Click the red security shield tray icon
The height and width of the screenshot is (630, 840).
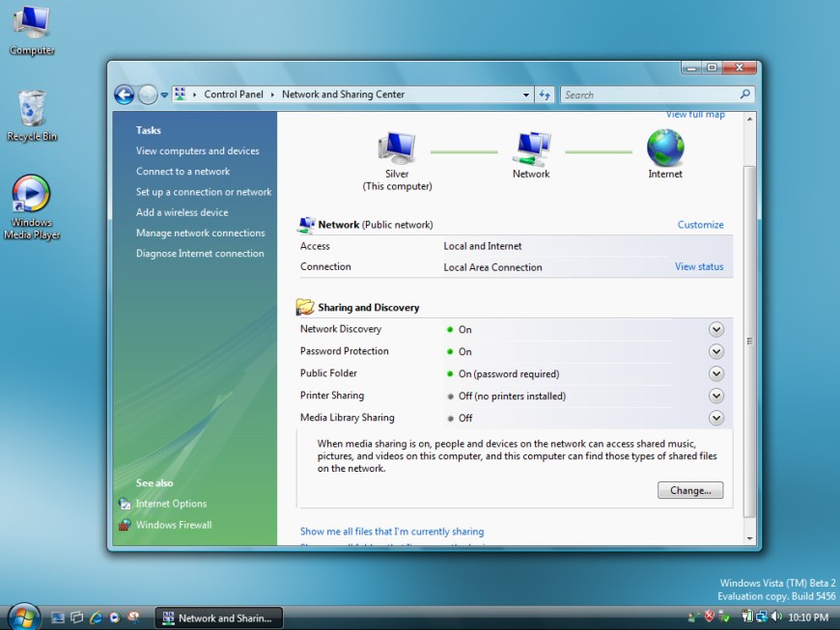(710, 616)
